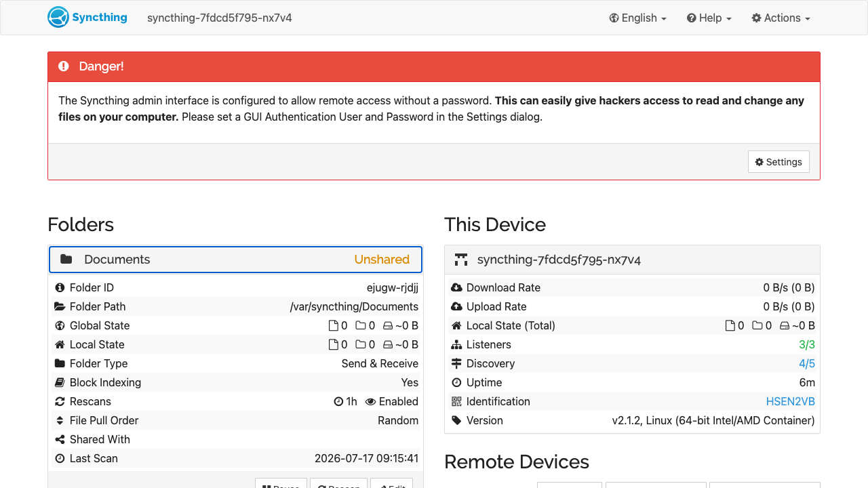Viewport: 868px width, 488px height.
Task: Click the Last Scan clock icon
Action: pyautogui.click(x=60, y=458)
